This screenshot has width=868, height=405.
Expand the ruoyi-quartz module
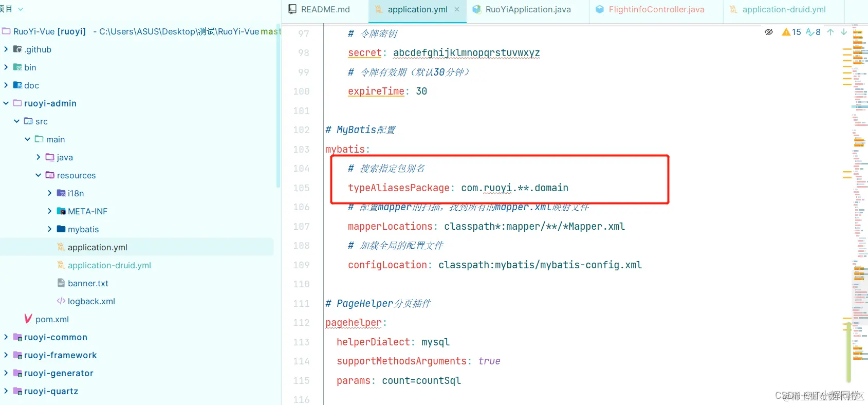click(x=6, y=391)
